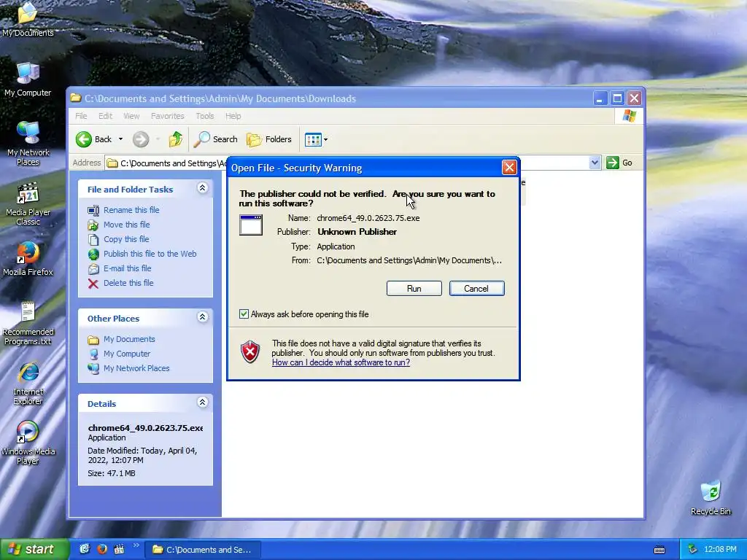
Task: Select Recommended Programs.txt desktop icon
Action: 28,324
